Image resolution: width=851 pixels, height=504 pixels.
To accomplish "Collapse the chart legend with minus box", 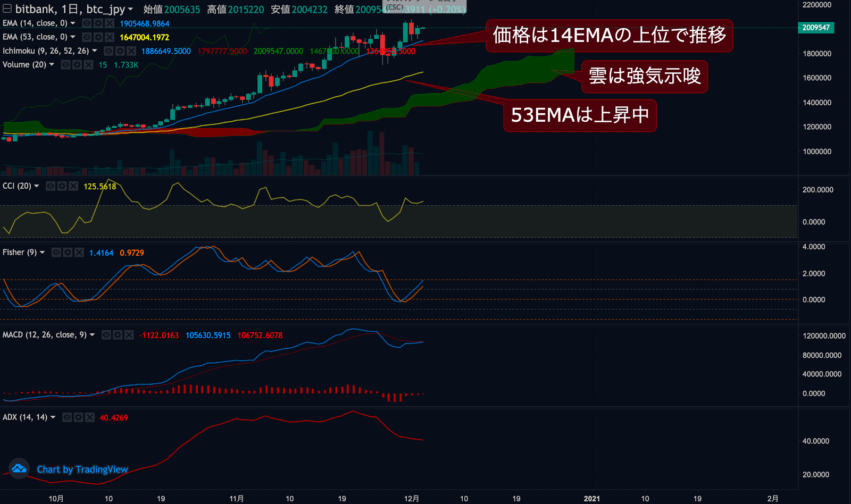I will [x=7, y=9].
